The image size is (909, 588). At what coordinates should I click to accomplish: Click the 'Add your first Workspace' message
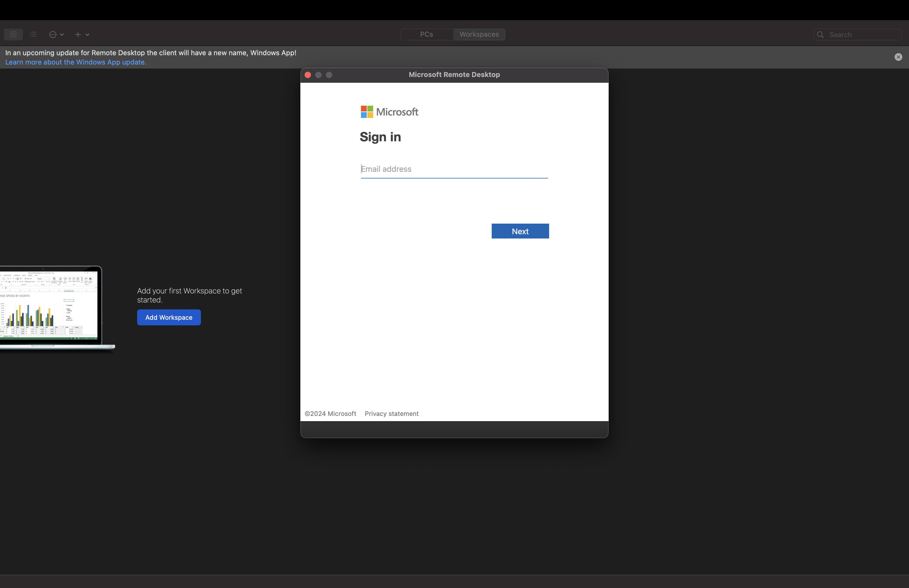(190, 295)
